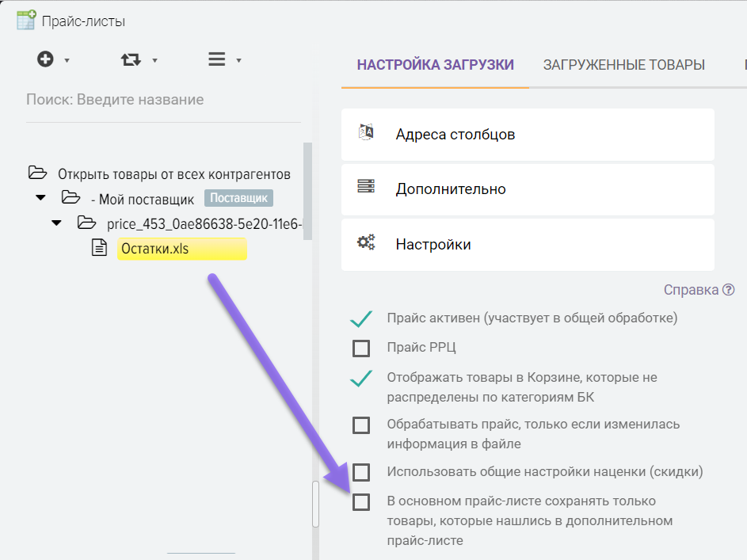Tick the В основном прайс-листе сохранять checkbox
The height and width of the screenshot is (560, 747).
[361, 502]
